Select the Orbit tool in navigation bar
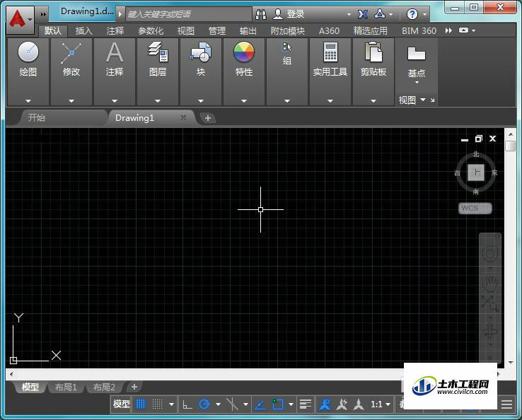The image size is (522, 420). tap(489, 331)
